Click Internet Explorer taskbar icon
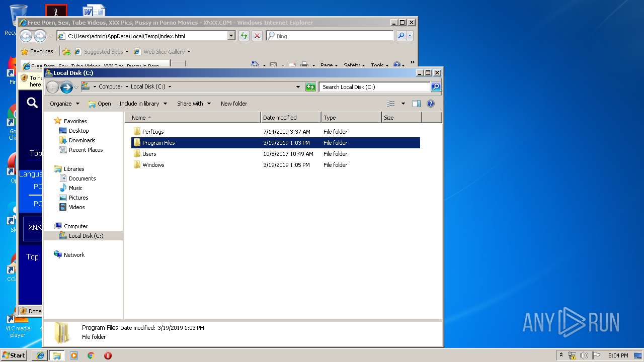This screenshot has height=362, width=644. coord(40,355)
